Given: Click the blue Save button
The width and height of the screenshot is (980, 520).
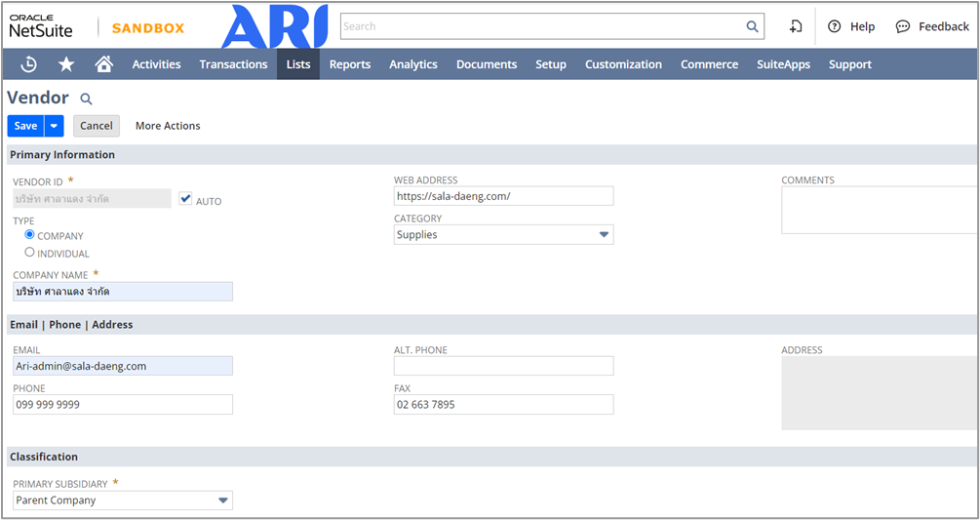Looking at the screenshot, I should coord(25,126).
